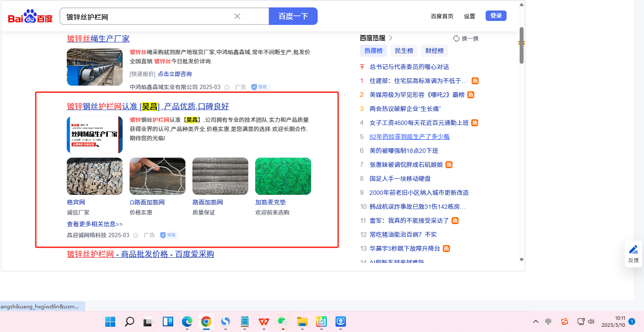This screenshot has height=332, width=644.
Task: Clear the search box with the X icon
Action: (x=237, y=16)
